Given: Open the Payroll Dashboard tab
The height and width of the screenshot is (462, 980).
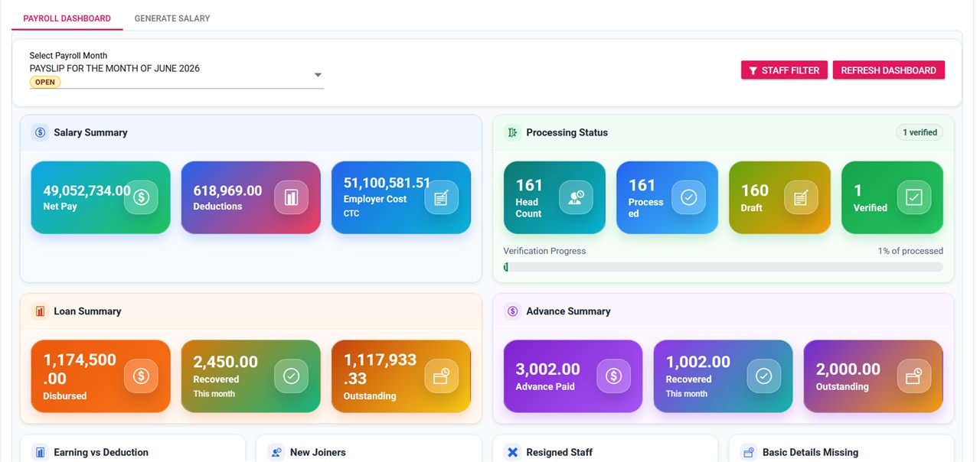Looking at the screenshot, I should click(67, 18).
